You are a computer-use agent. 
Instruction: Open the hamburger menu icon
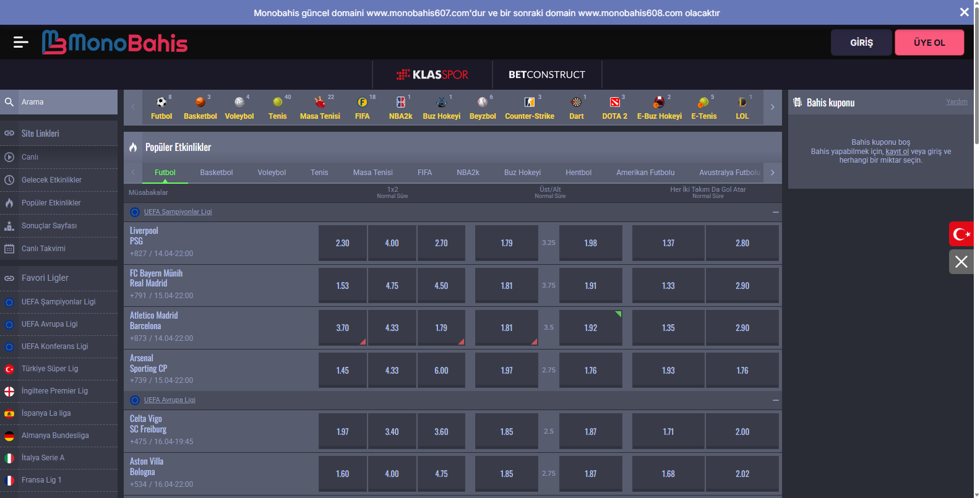pyautogui.click(x=20, y=42)
